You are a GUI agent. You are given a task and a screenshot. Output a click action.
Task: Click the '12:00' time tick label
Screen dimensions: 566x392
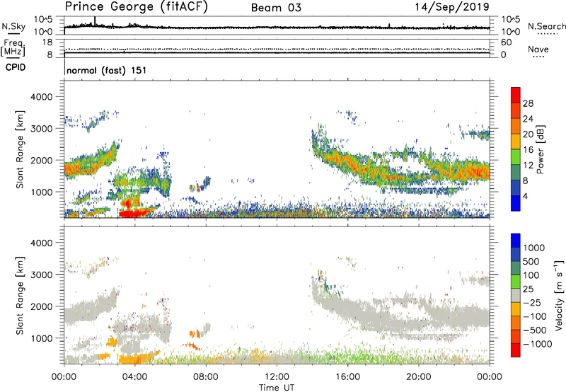pyautogui.click(x=277, y=377)
